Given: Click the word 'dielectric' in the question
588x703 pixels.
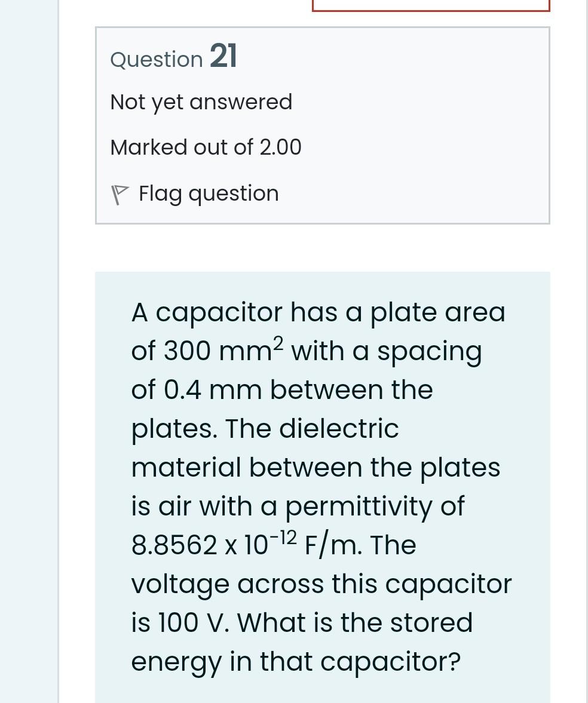Looking at the screenshot, I should [339, 428].
